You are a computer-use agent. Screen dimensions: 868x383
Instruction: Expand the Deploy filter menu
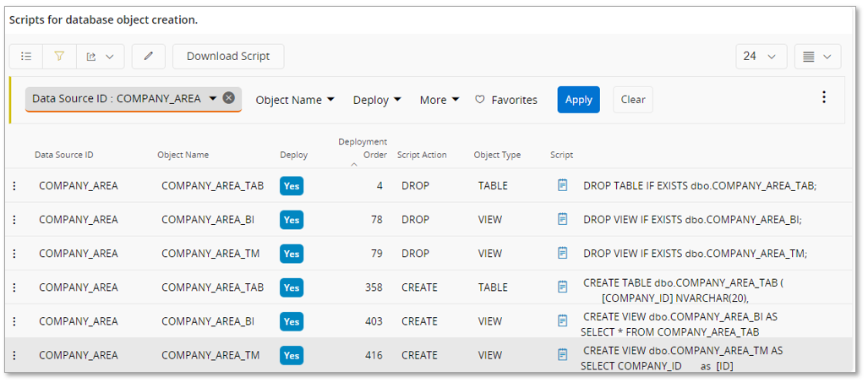point(376,100)
